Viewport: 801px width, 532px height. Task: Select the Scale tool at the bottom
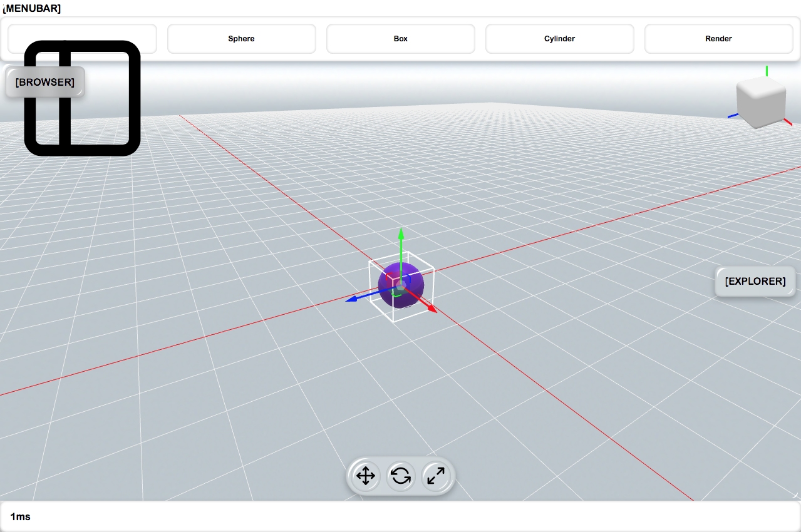(436, 476)
